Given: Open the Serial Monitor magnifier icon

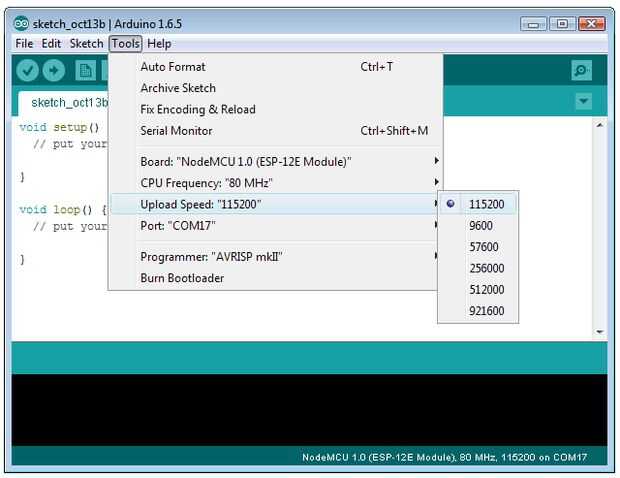Looking at the screenshot, I should [581, 70].
